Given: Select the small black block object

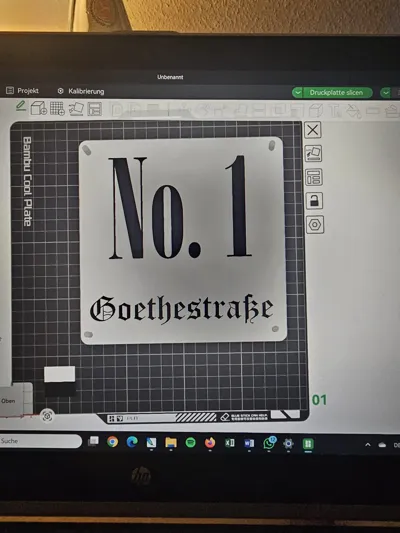Looking at the screenshot, I should click(60, 389).
